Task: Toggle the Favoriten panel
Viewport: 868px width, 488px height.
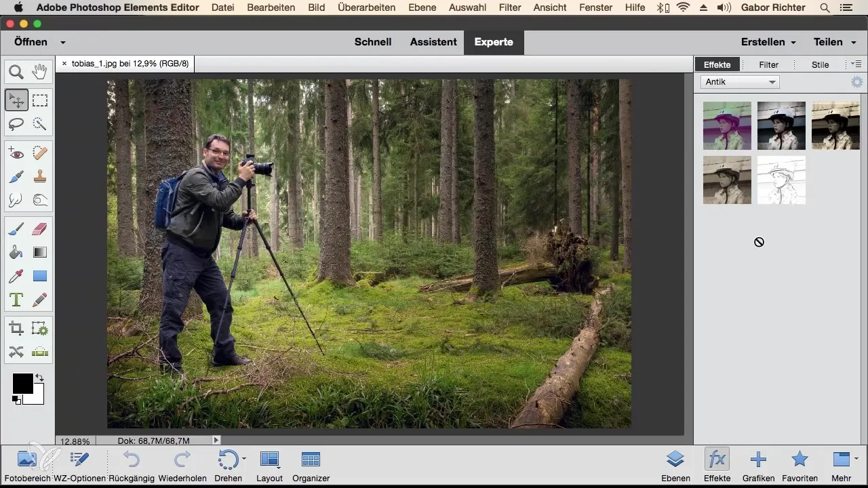Action: pos(800,466)
